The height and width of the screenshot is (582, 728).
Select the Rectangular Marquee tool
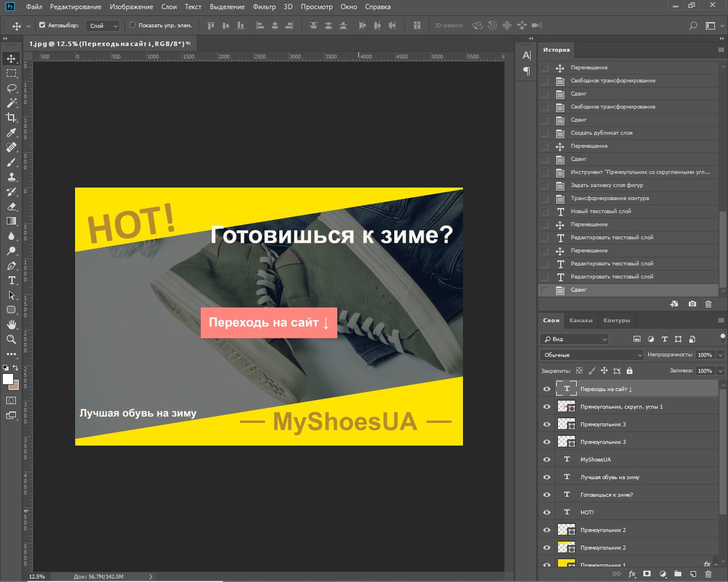[x=11, y=73]
